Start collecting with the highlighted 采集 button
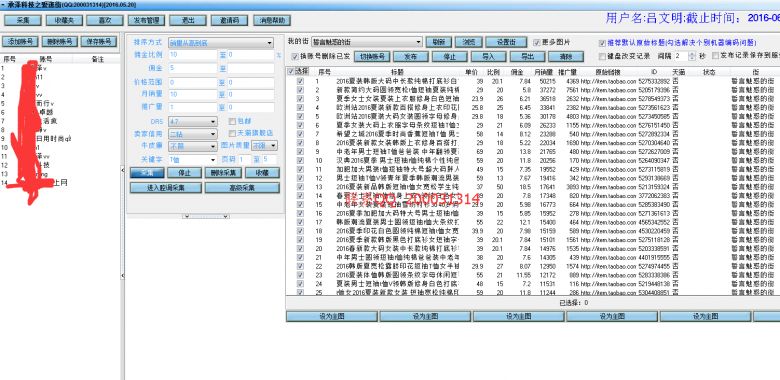 (x=146, y=173)
